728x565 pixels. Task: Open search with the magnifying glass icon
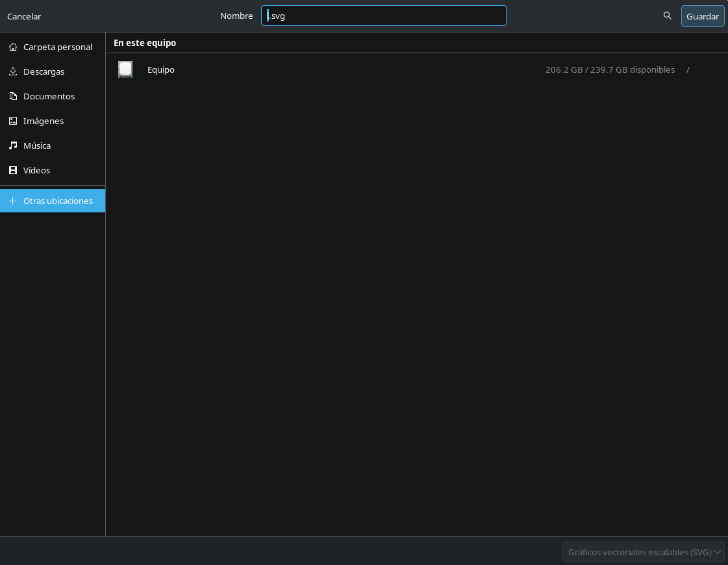tap(668, 16)
